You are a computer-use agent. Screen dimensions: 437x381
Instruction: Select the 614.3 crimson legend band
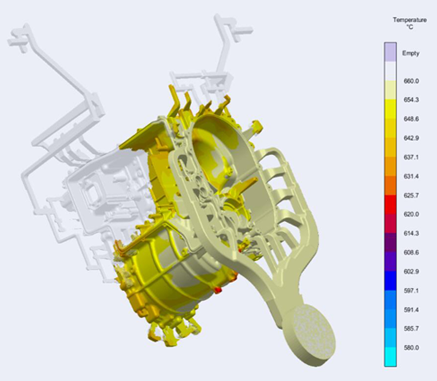(x=390, y=224)
